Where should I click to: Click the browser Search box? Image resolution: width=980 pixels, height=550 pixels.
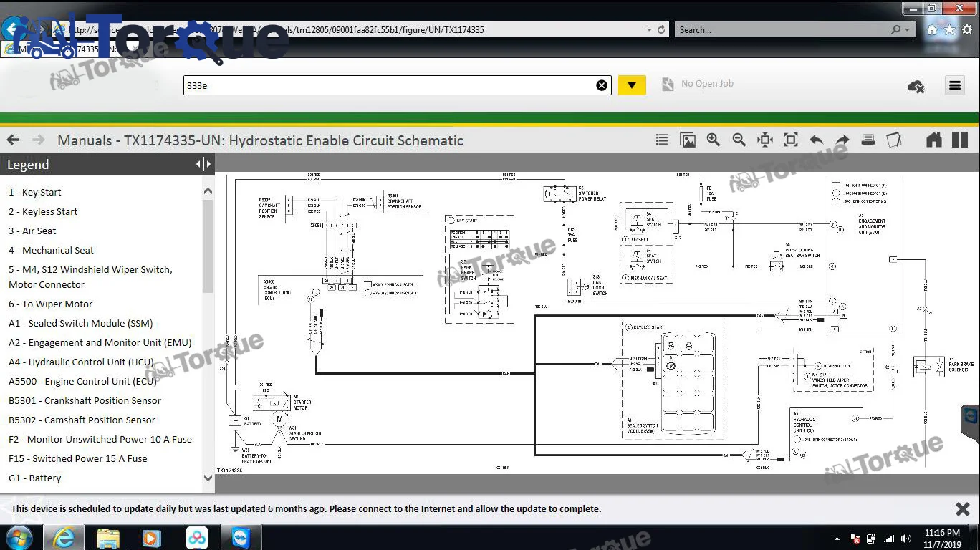coord(781,30)
